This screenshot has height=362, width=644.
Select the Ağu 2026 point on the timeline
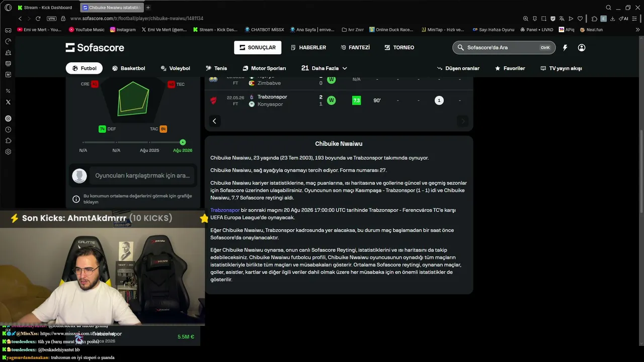(x=183, y=142)
